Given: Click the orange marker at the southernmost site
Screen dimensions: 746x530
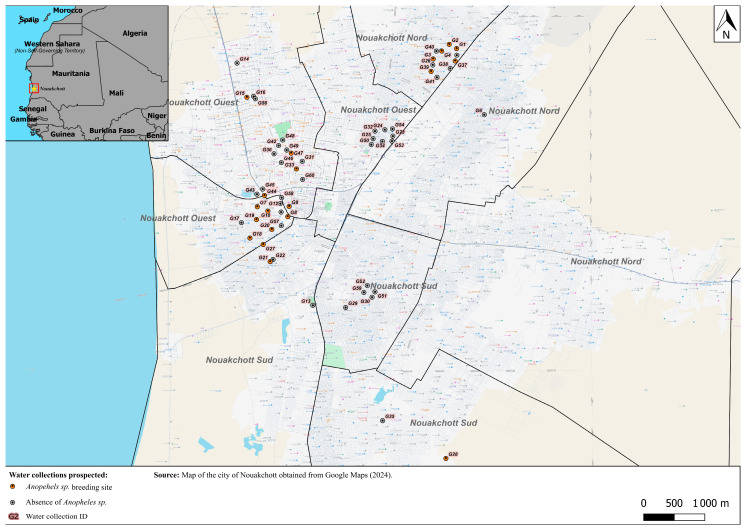Looking at the screenshot, I should pyautogui.click(x=446, y=458).
